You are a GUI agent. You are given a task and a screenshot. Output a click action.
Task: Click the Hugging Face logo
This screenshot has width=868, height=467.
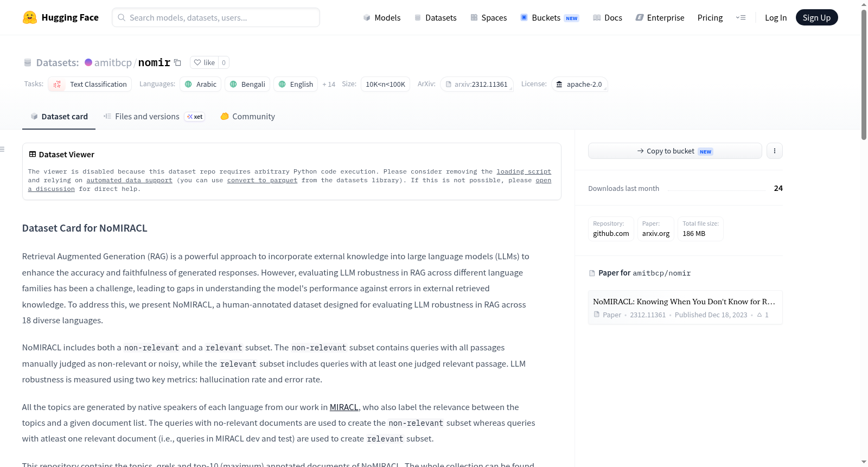(x=60, y=17)
